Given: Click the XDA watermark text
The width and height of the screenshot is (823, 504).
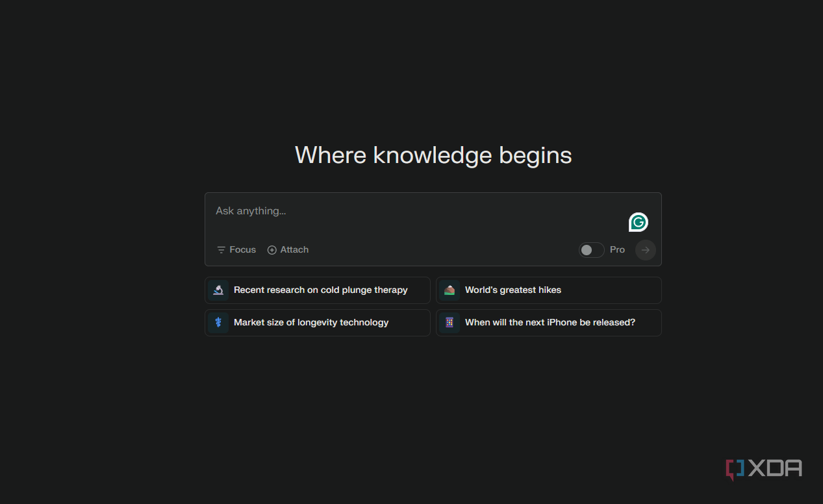Looking at the screenshot, I should coord(775,468).
